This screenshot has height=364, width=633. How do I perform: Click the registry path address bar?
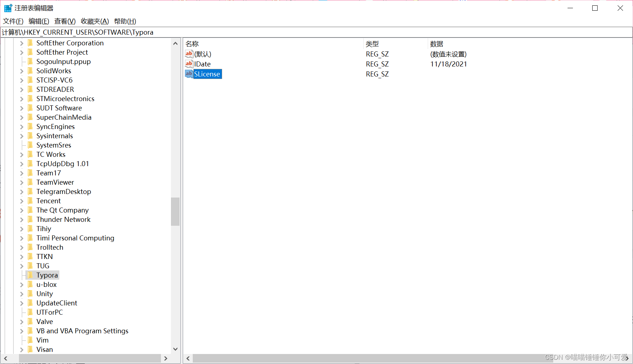pyautogui.click(x=316, y=32)
